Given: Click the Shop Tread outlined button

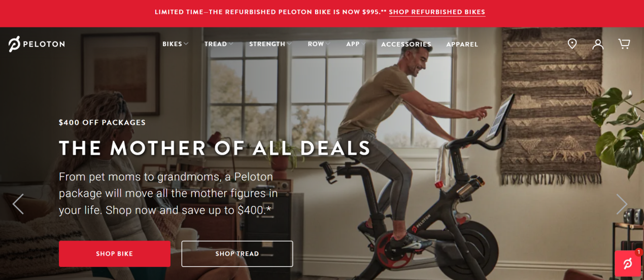Looking at the screenshot, I should (237, 254).
